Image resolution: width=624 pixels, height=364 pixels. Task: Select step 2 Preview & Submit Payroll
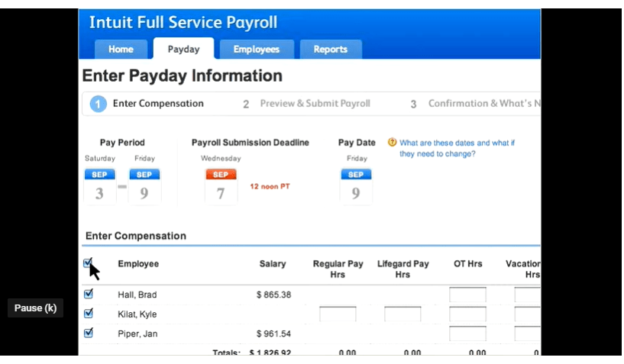tap(307, 104)
